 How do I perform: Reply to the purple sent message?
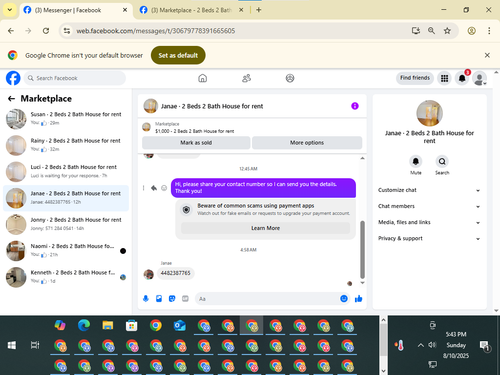pos(154,188)
